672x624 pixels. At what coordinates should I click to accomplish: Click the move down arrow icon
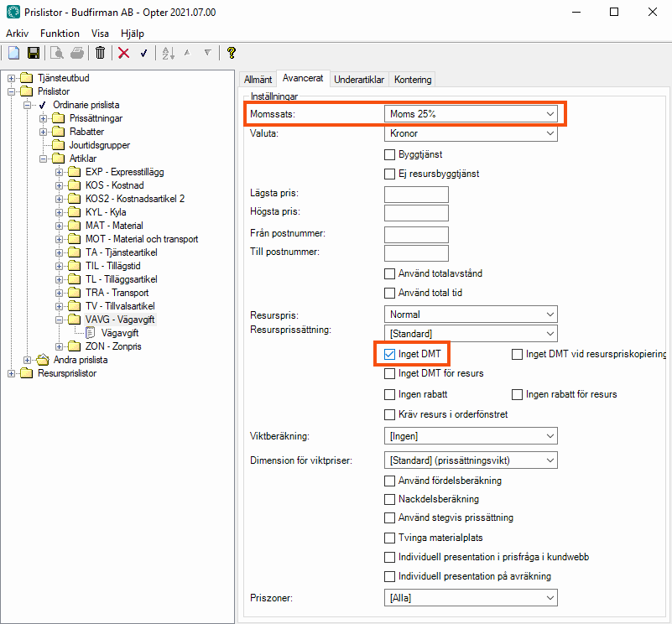pyautogui.click(x=208, y=53)
